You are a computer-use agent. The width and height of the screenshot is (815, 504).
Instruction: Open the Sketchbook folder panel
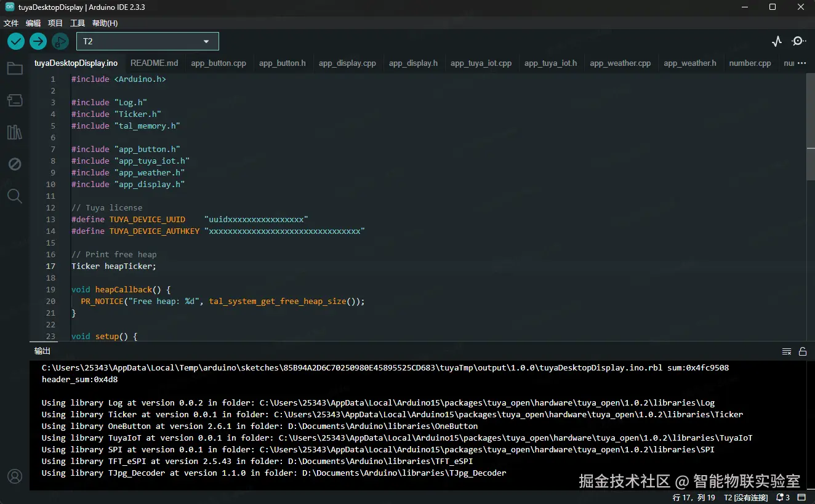(15, 68)
